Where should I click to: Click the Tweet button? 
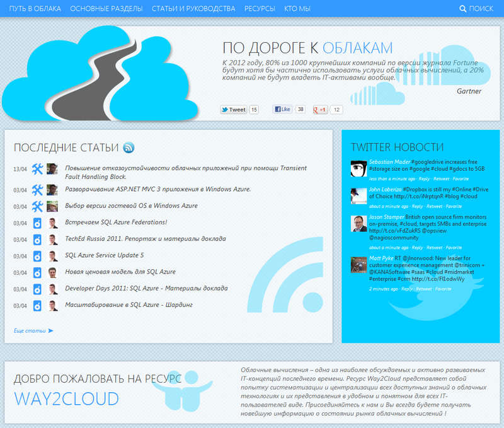coord(234,110)
